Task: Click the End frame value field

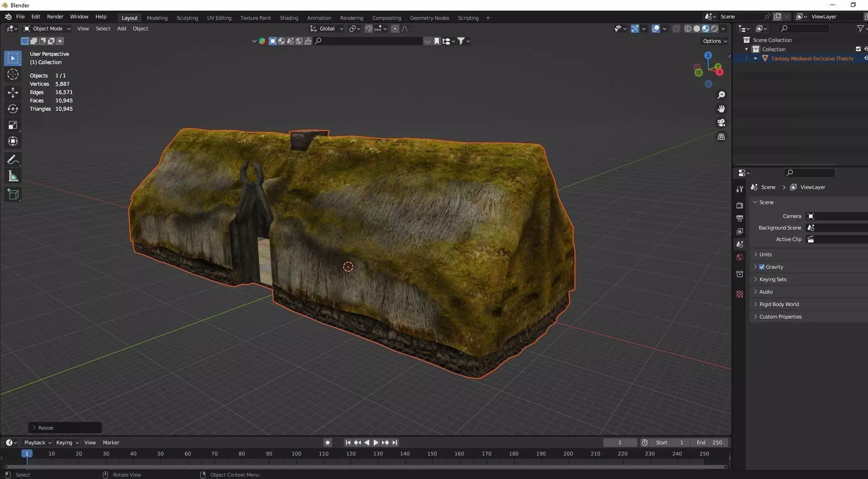Action: [x=709, y=443]
